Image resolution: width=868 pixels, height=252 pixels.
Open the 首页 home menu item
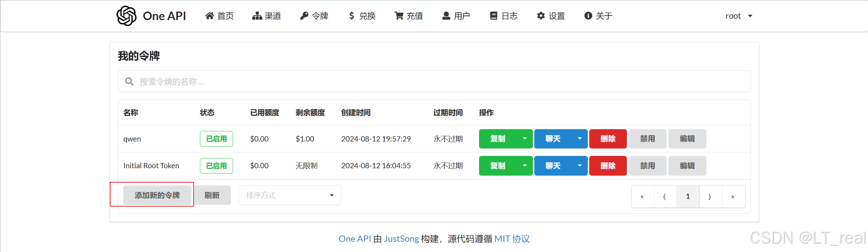pos(220,16)
